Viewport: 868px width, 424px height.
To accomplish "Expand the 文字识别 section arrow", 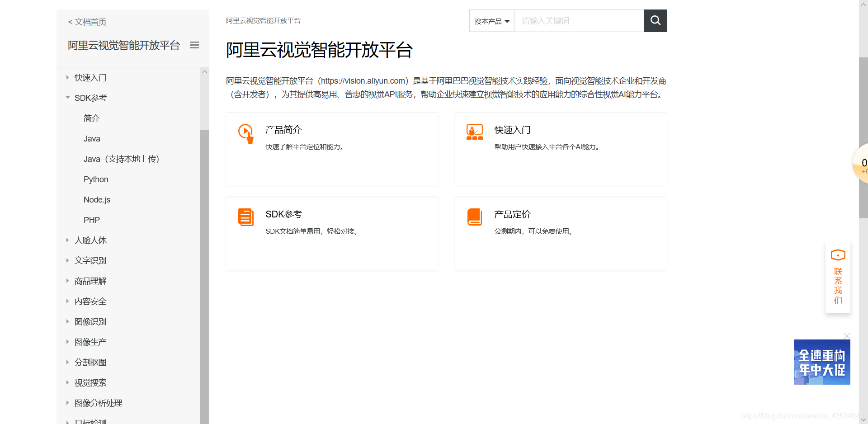I will [67, 260].
